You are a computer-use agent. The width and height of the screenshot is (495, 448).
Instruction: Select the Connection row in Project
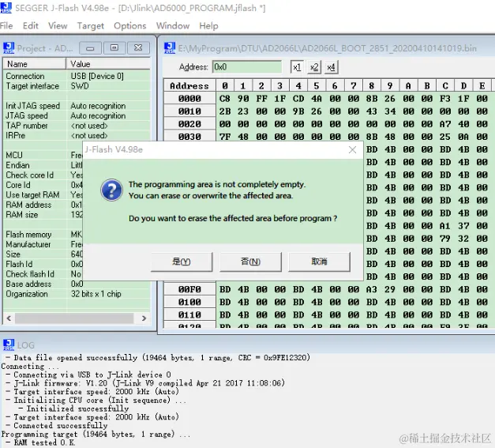click(77, 76)
